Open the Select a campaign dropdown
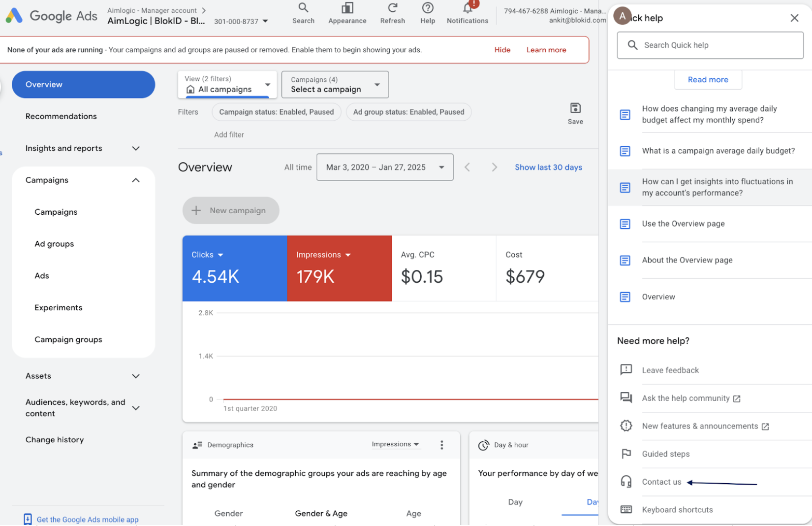The width and height of the screenshot is (812, 526). point(335,84)
